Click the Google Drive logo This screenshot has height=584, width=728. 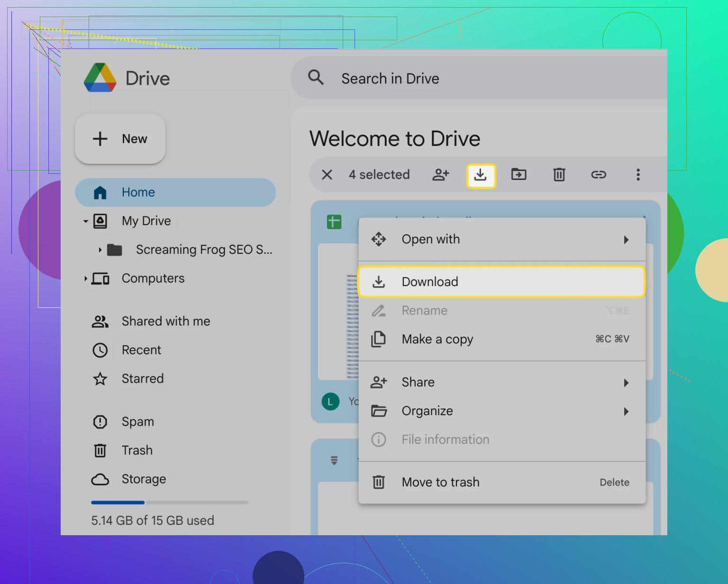pos(100,78)
